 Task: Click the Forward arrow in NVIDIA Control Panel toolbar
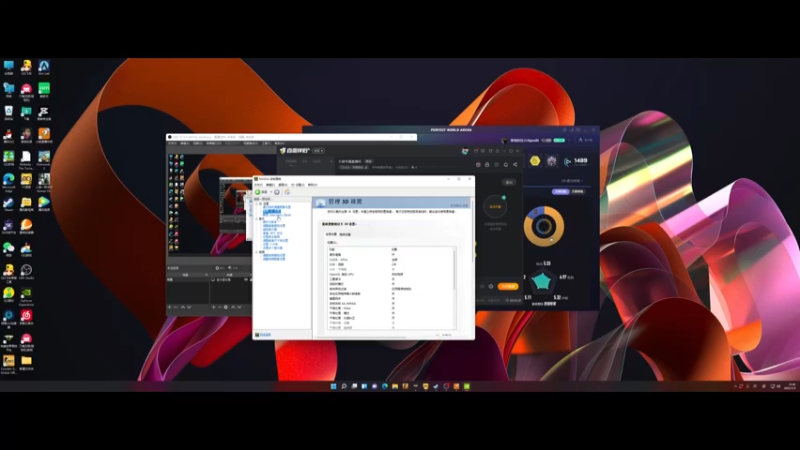tap(277, 192)
